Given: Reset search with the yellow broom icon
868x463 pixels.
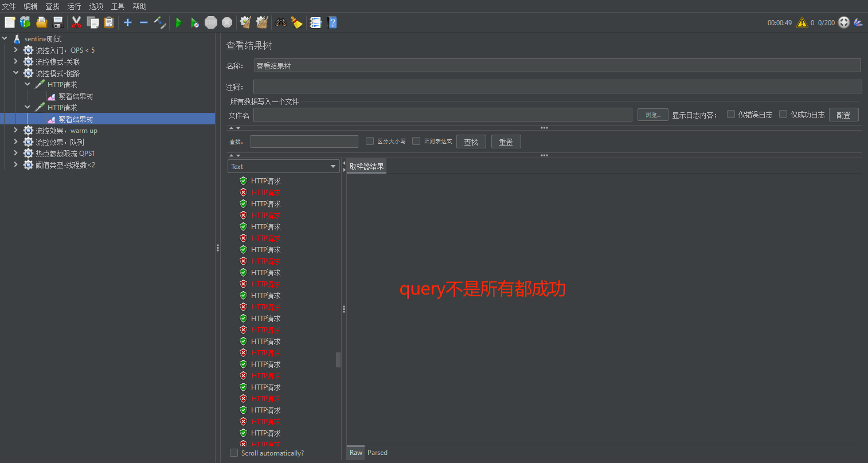Looking at the screenshot, I should point(296,22).
